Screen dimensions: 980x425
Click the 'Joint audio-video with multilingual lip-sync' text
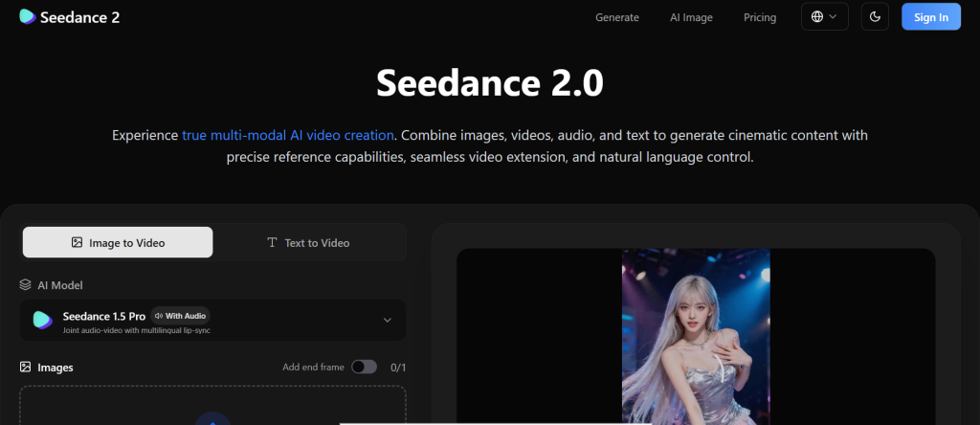pos(136,330)
